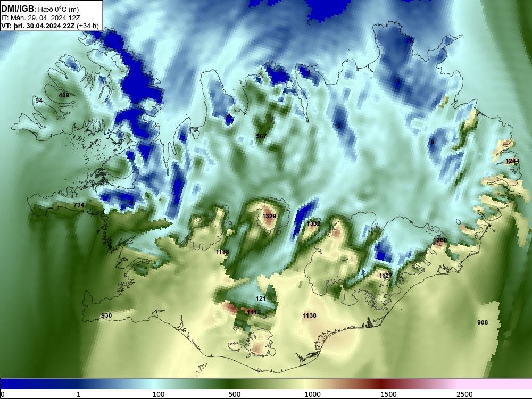Click the colour scale tick label "1000"
532x399 pixels.
point(312,394)
